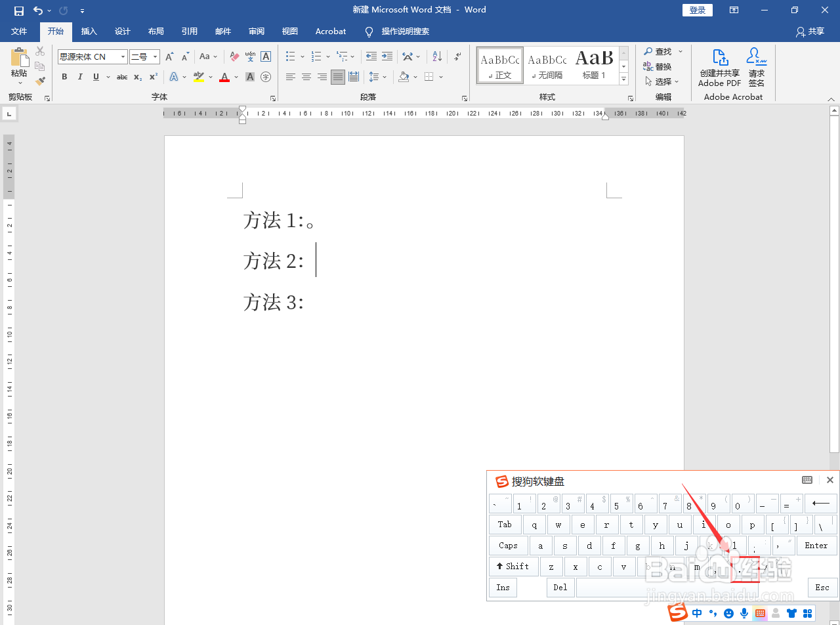
Task: Open Sogou toolbox grid icon
Action: tap(808, 613)
